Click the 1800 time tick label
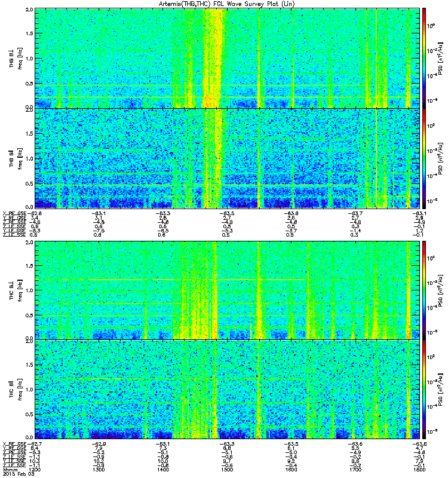This screenshot has height=478, width=448. [x=420, y=470]
